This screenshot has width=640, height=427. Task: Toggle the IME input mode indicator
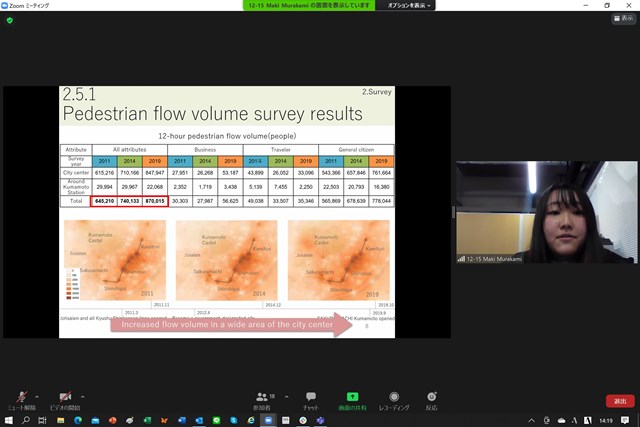tap(586, 420)
